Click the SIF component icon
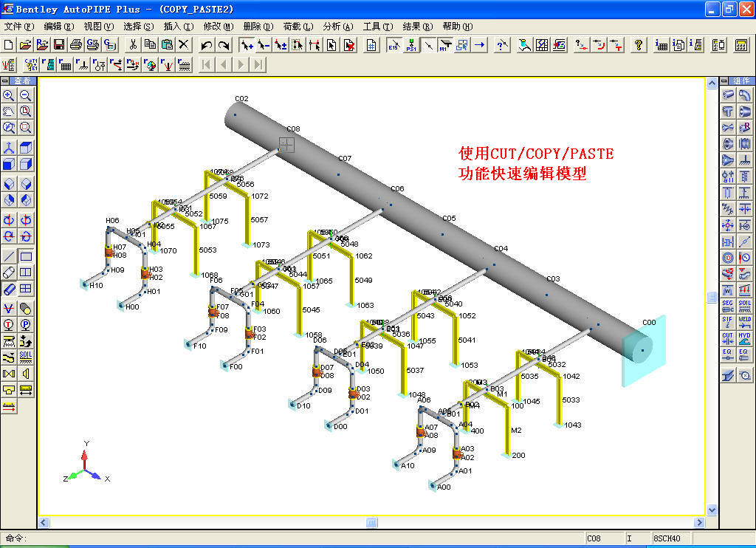Image resolution: width=756 pixels, height=548 pixels. coord(727,322)
